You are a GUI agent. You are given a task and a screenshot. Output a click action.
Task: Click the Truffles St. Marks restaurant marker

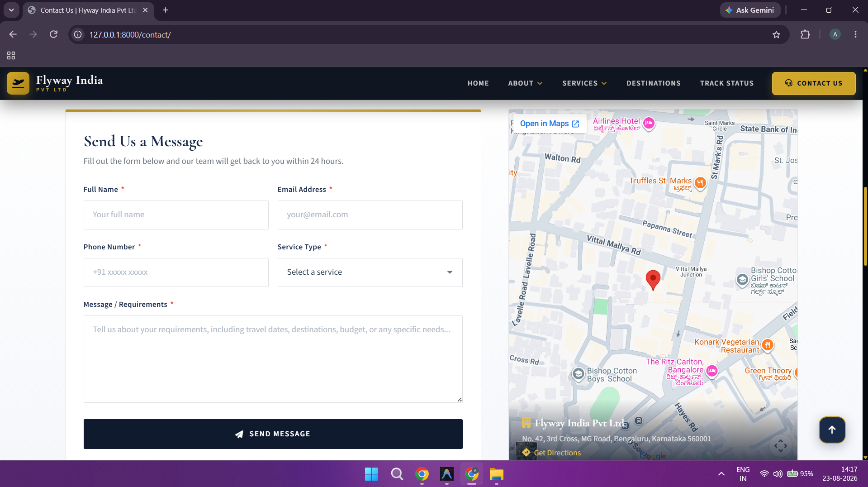tap(700, 183)
